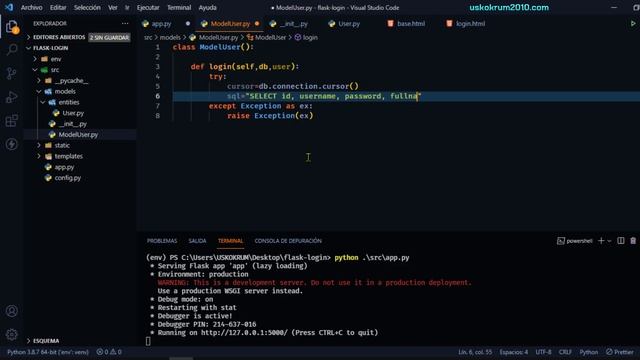Switch to the base.html editor tab
640x360 pixels.
pos(411,24)
